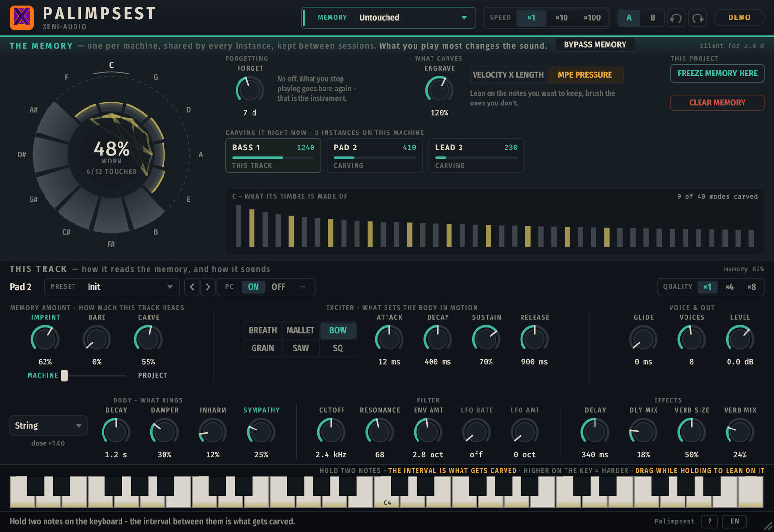Open the EN language selector
This screenshot has height=532, width=774.
point(735,521)
